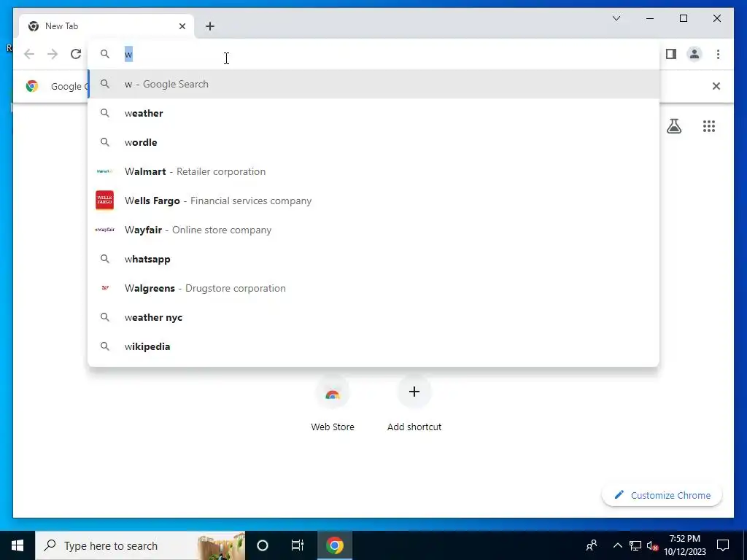
Task: Choose 'w - Google Search' suggestion
Action: tap(373, 85)
